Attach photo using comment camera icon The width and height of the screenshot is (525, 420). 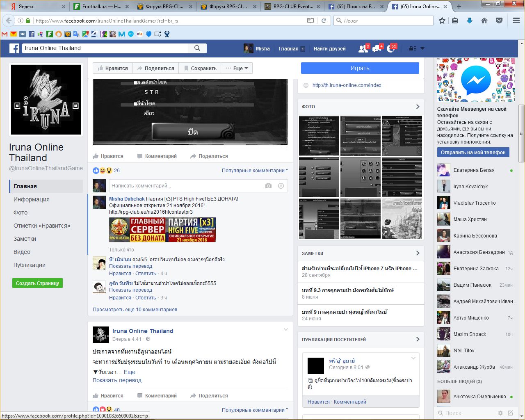tap(268, 186)
